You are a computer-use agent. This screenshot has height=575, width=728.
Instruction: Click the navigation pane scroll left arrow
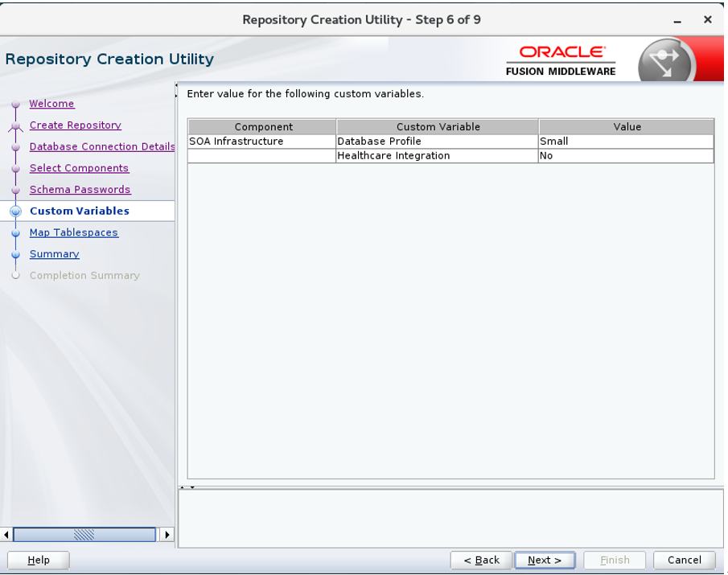coord(6,535)
